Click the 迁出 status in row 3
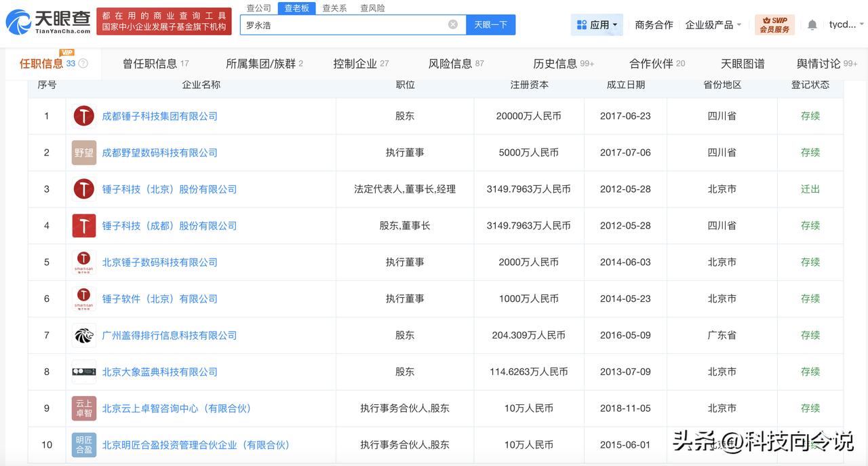The width and height of the screenshot is (868, 466). pos(810,189)
